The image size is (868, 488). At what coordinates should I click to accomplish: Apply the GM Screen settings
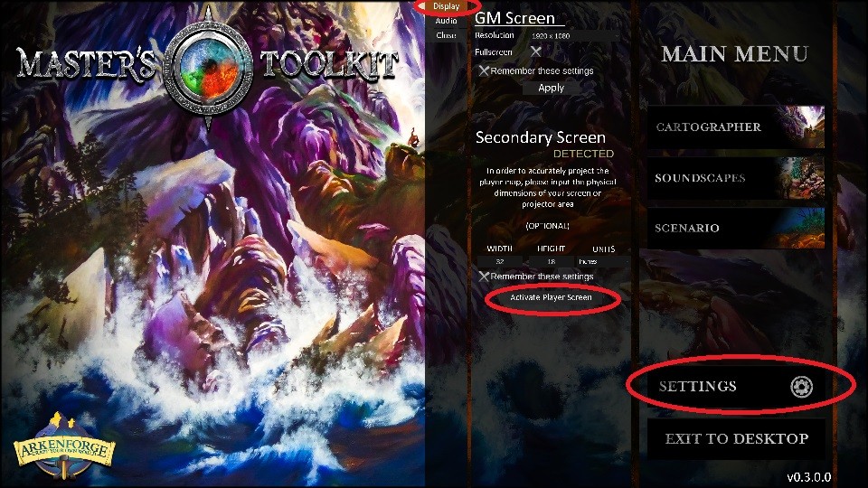tap(552, 88)
